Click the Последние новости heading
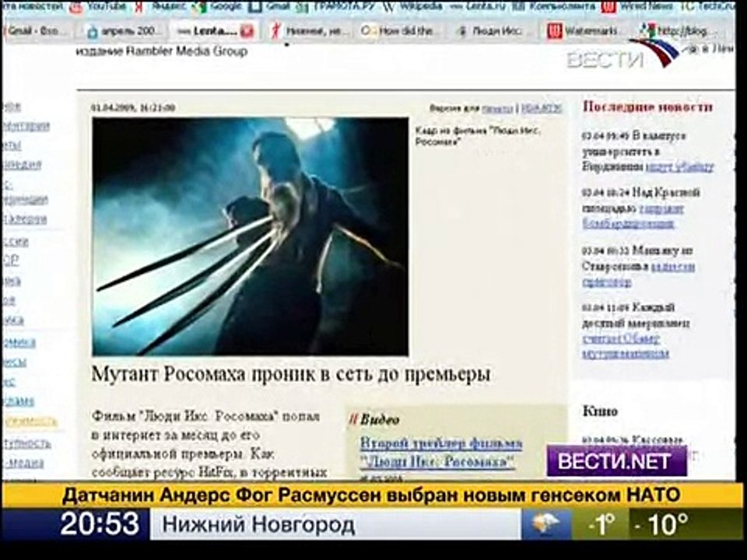Viewport: 747px width, 560px height. [648, 107]
